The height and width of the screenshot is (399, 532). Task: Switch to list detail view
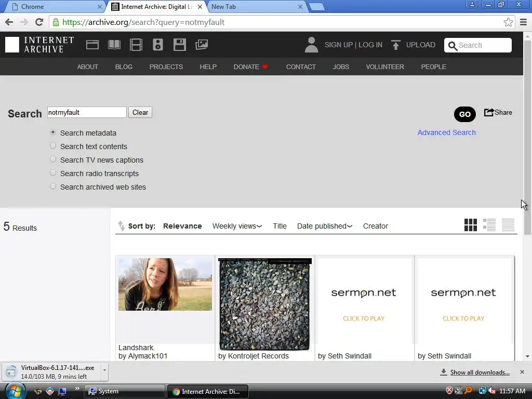coord(489,225)
